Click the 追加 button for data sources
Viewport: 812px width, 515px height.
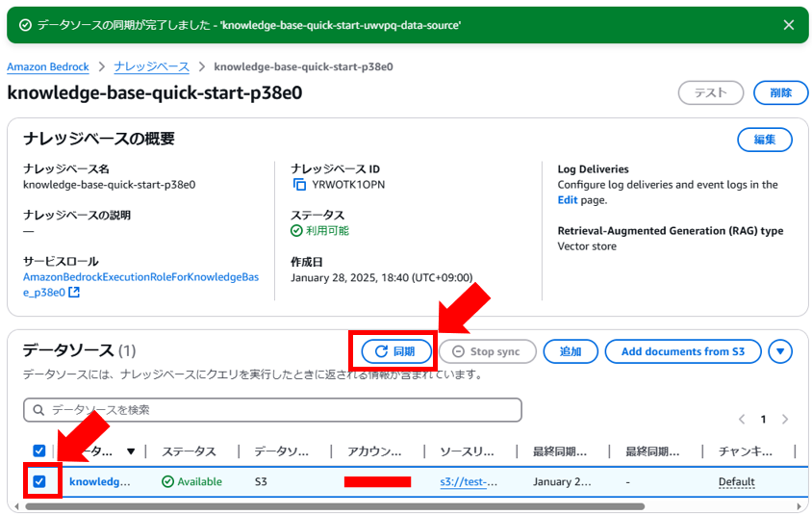click(571, 351)
